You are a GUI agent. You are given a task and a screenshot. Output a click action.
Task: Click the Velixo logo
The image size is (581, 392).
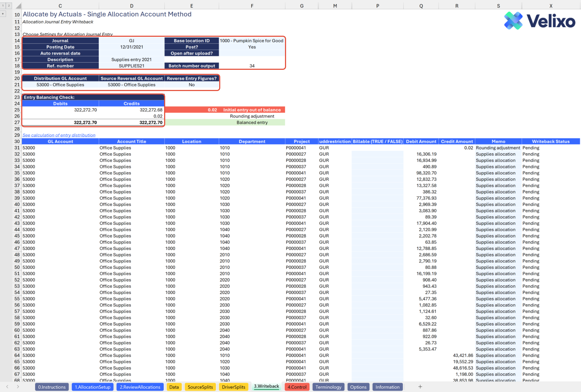[x=540, y=21]
